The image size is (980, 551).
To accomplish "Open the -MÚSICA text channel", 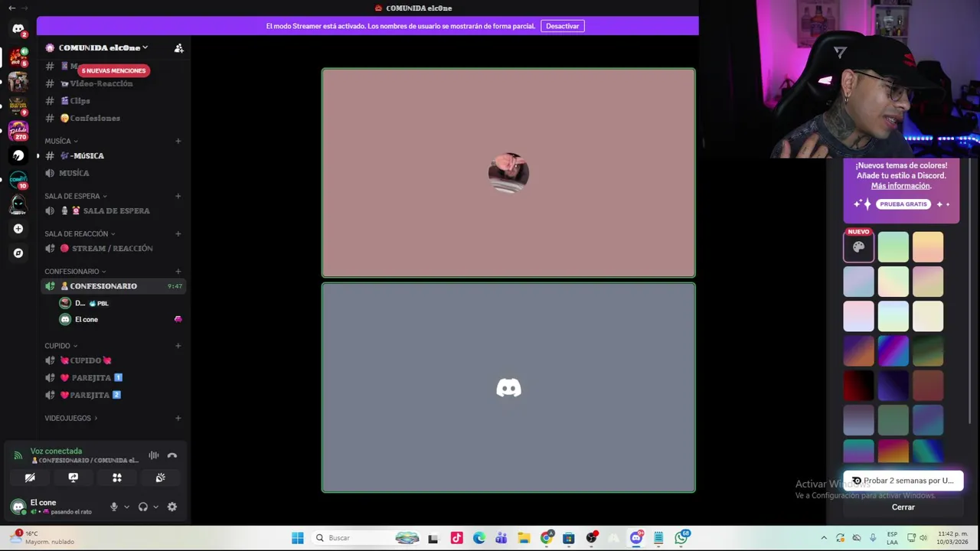I will click(113, 156).
